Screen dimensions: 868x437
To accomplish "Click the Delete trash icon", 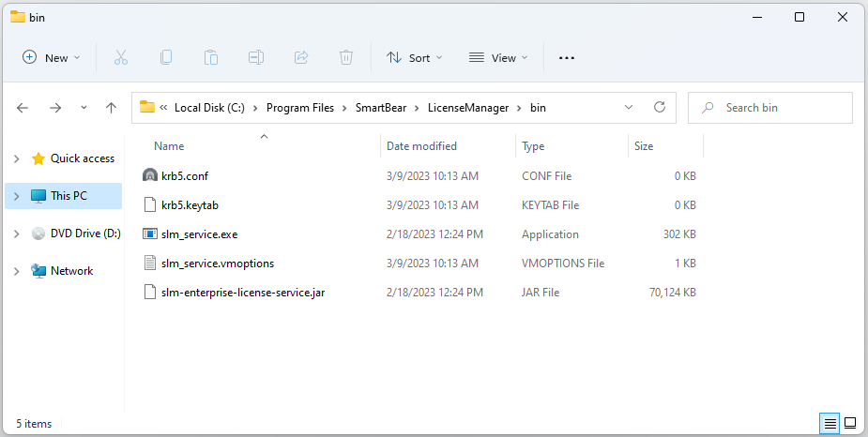I will click(x=346, y=57).
